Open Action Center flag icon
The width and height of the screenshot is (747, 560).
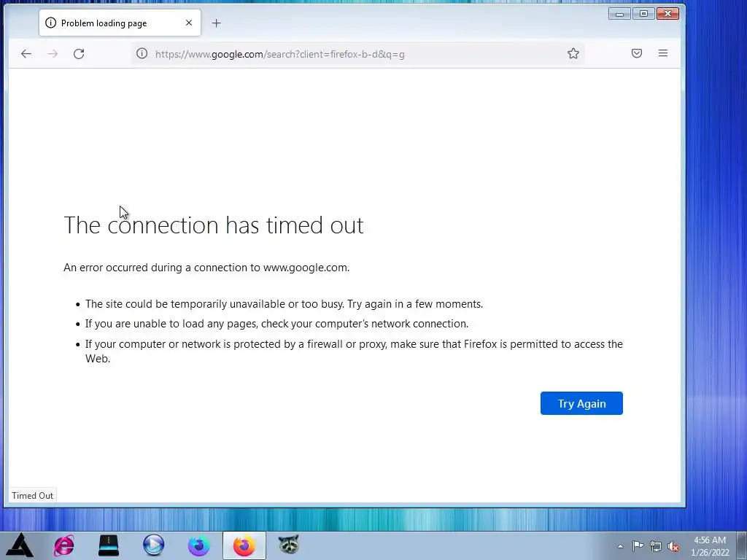pos(638,546)
